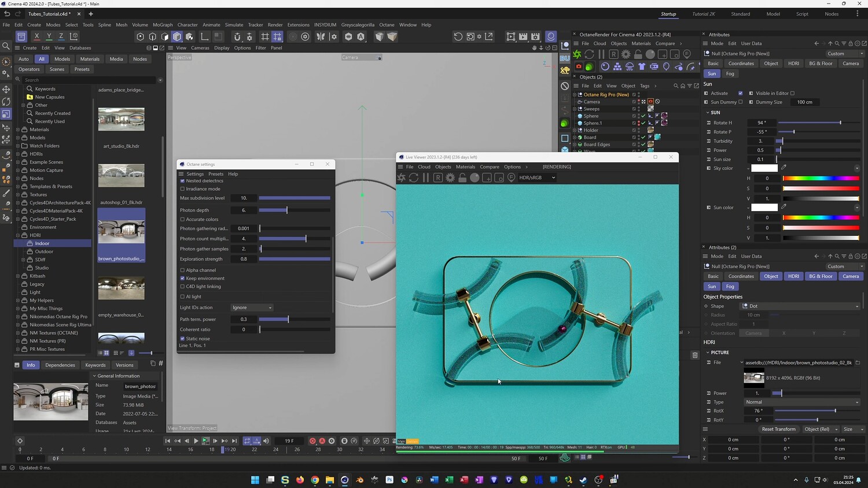The image size is (868, 488).
Task: Click the Scenes filter button
Action: [x=57, y=69]
